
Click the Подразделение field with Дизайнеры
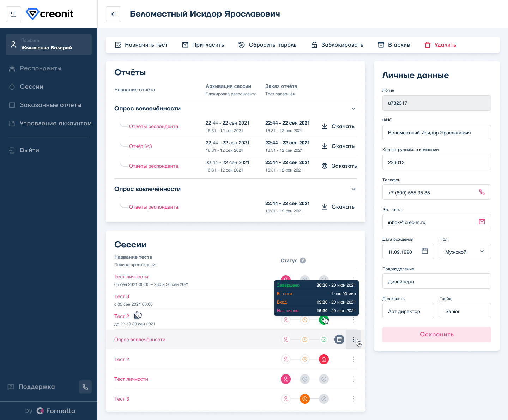click(x=437, y=281)
